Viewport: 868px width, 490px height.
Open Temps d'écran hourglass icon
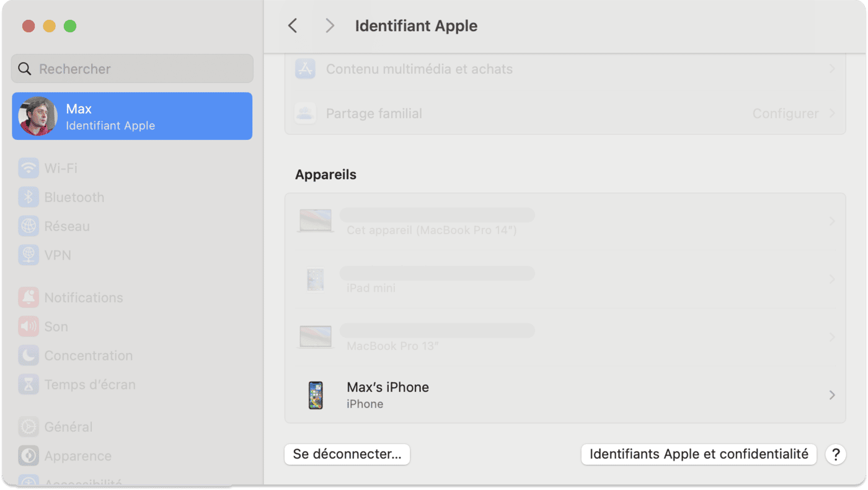click(x=29, y=385)
